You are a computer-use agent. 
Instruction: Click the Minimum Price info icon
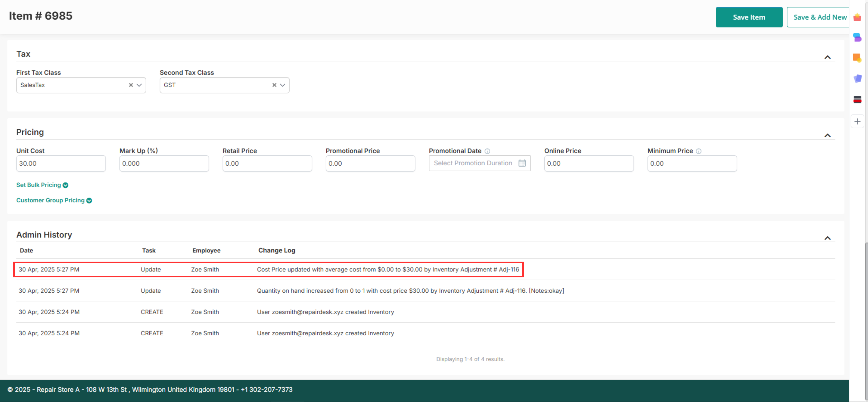point(699,151)
